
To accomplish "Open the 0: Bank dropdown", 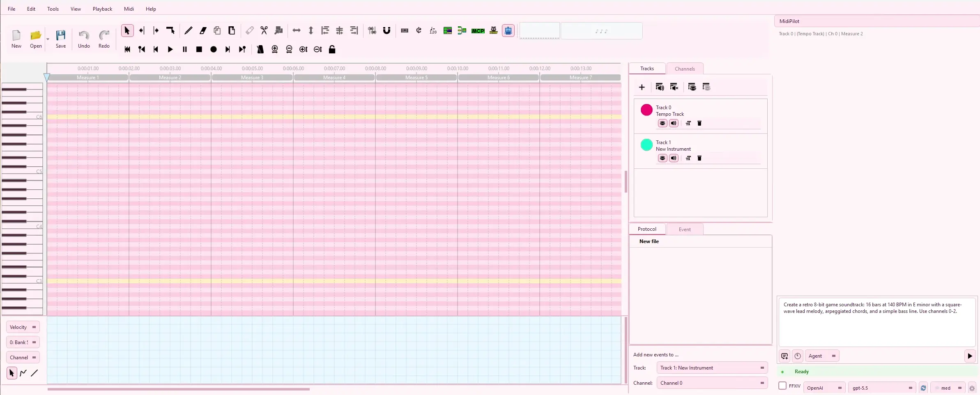I will [x=23, y=342].
